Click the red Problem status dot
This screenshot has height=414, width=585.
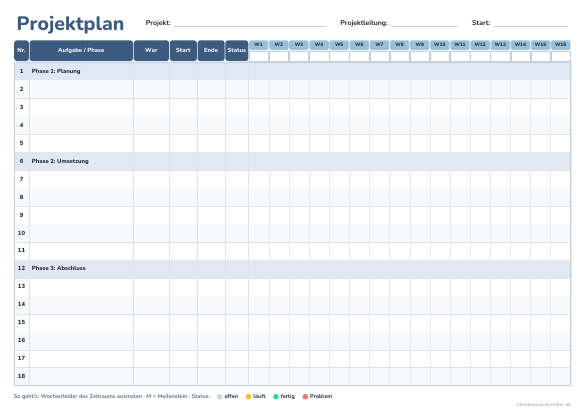[305, 396]
